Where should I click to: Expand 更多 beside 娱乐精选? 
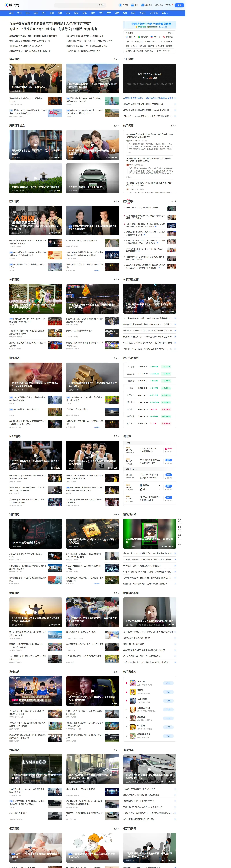pos(116,201)
